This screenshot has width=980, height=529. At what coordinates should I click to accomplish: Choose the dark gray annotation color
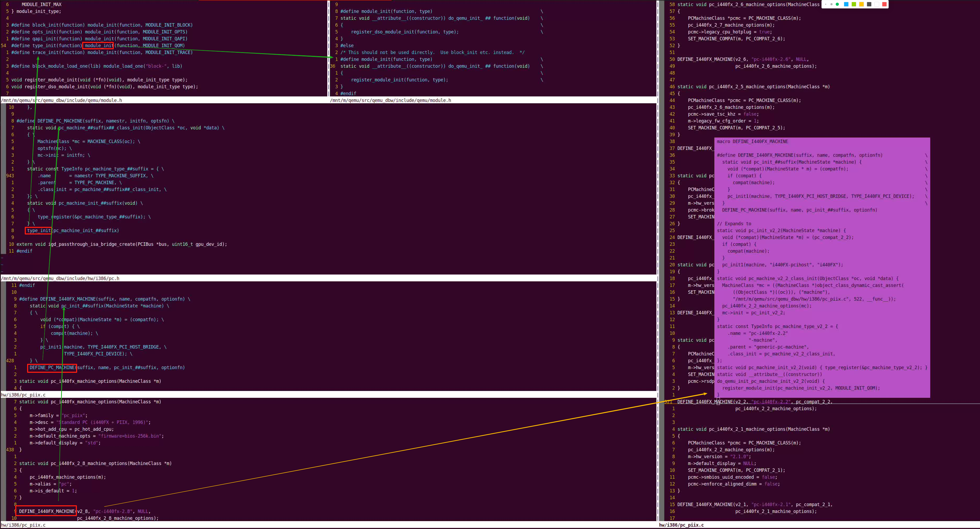[x=869, y=4]
